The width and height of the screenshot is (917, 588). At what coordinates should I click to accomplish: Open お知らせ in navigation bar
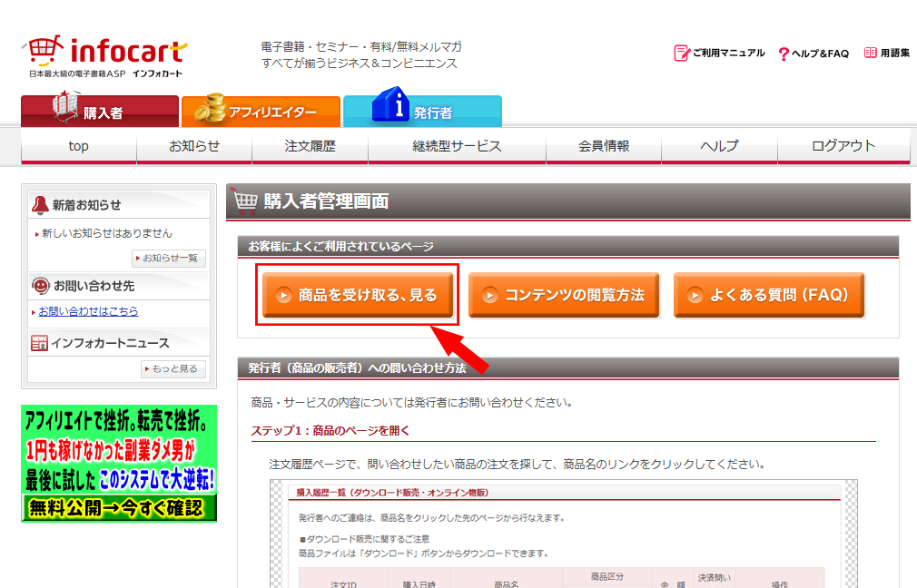coord(194,146)
